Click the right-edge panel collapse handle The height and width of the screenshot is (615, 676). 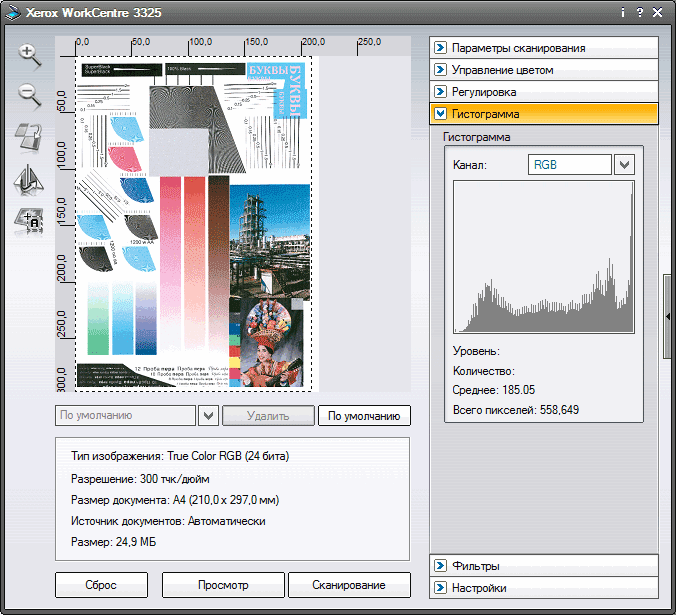(668, 315)
